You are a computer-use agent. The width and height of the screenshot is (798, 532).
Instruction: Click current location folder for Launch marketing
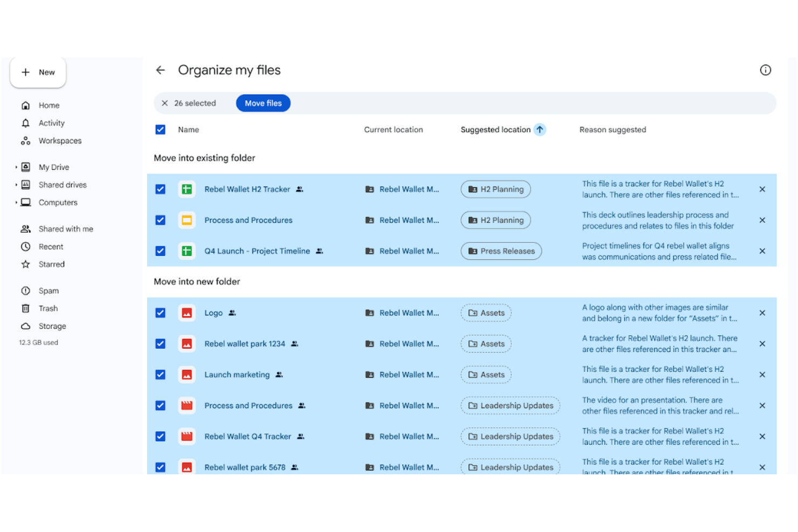pos(402,375)
